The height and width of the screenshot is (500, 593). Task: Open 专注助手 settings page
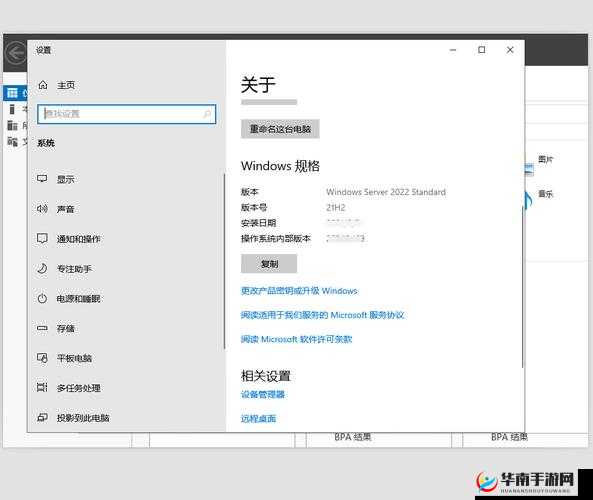coord(74,269)
